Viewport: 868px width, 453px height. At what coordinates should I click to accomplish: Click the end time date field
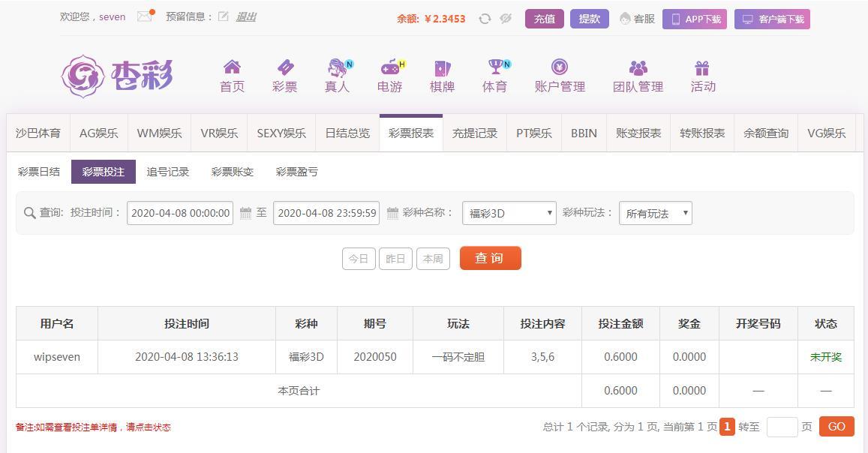pyautogui.click(x=326, y=213)
